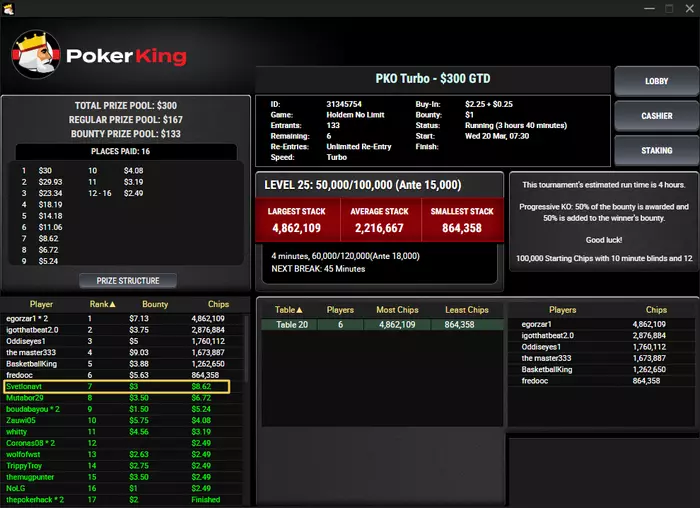This screenshot has height=508, width=700.
Task: Click BasketballKing in table players panel
Action: (x=602, y=370)
